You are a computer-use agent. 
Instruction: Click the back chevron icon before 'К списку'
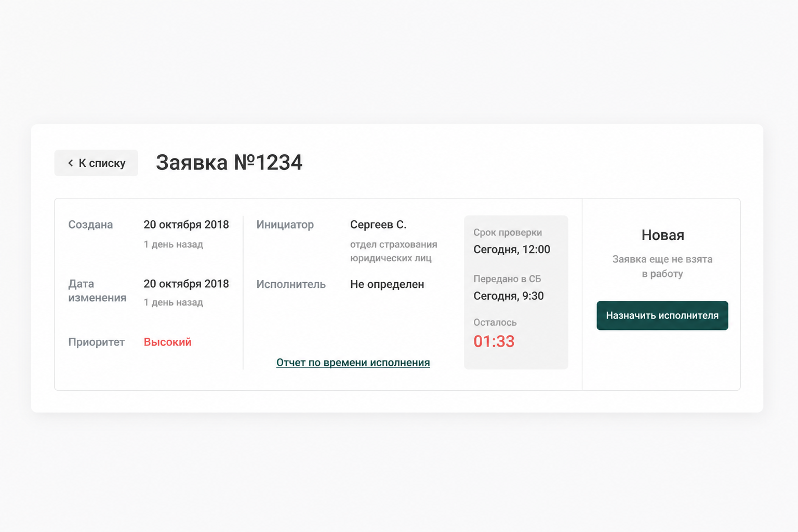coord(71,163)
